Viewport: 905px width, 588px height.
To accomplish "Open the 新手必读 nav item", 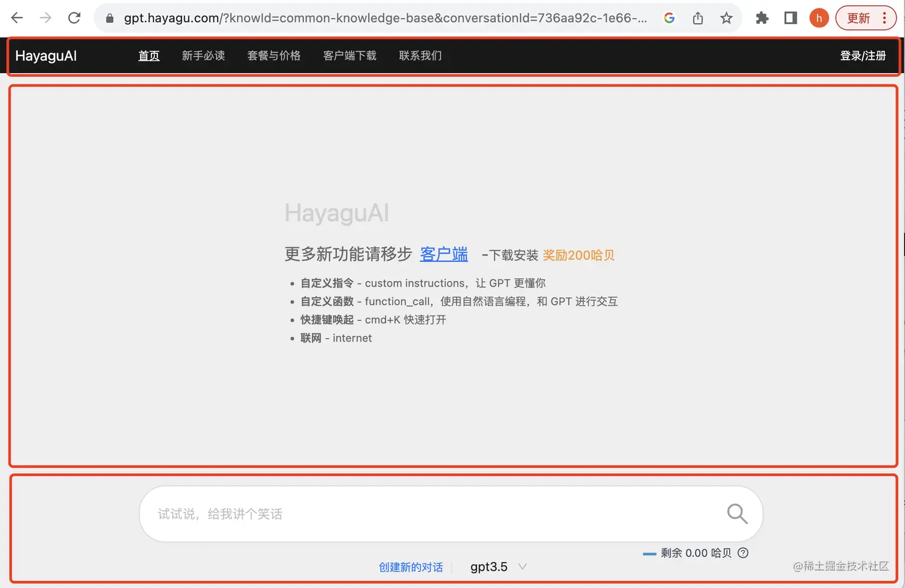I will point(204,56).
